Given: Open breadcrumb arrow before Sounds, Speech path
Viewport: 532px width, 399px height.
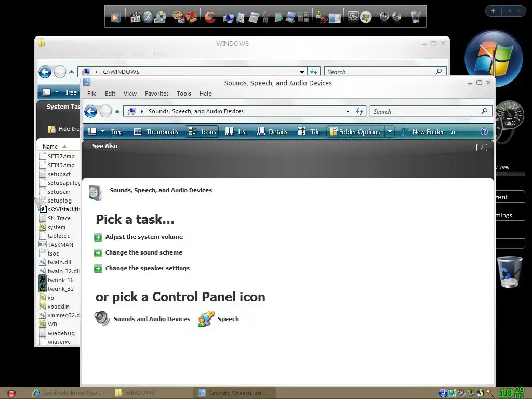Looking at the screenshot, I should tap(142, 111).
